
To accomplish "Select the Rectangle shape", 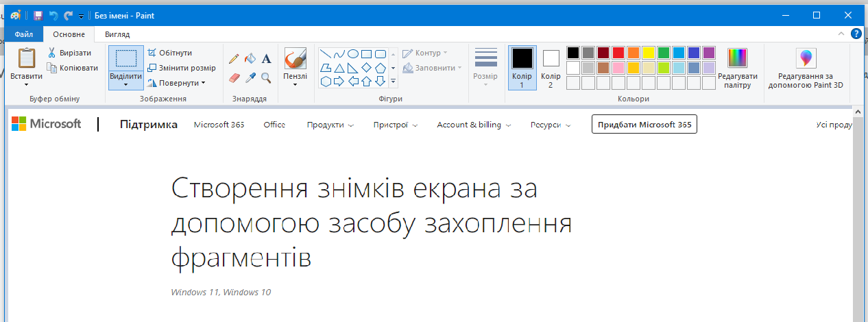I will (367, 54).
